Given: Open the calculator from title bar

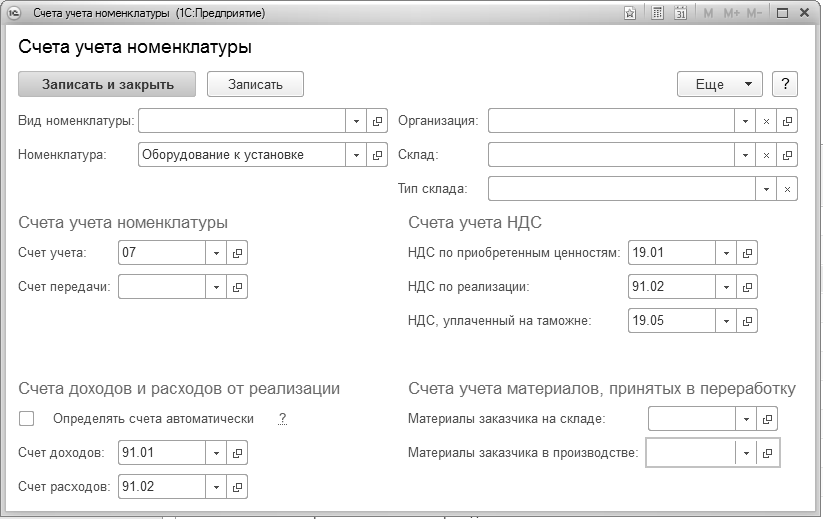Looking at the screenshot, I should 656,14.
